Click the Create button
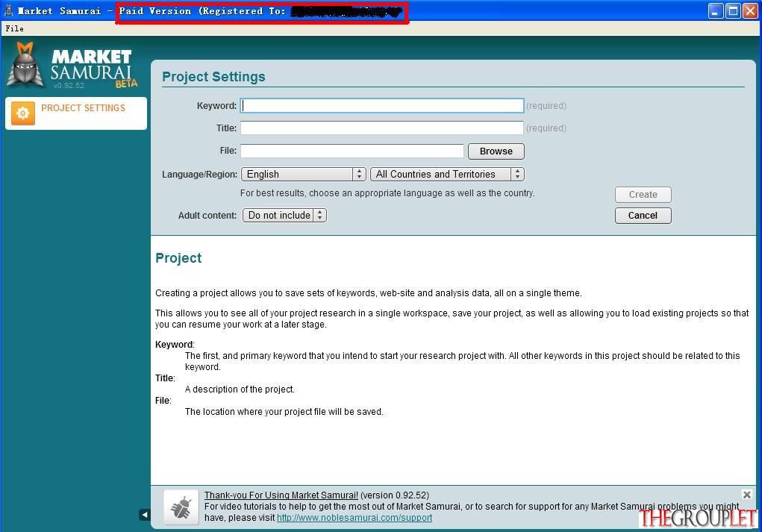Viewport: 762px width, 532px height. tap(643, 194)
